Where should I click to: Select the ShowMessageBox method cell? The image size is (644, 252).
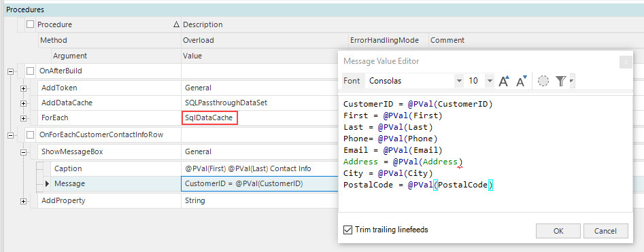coord(109,152)
